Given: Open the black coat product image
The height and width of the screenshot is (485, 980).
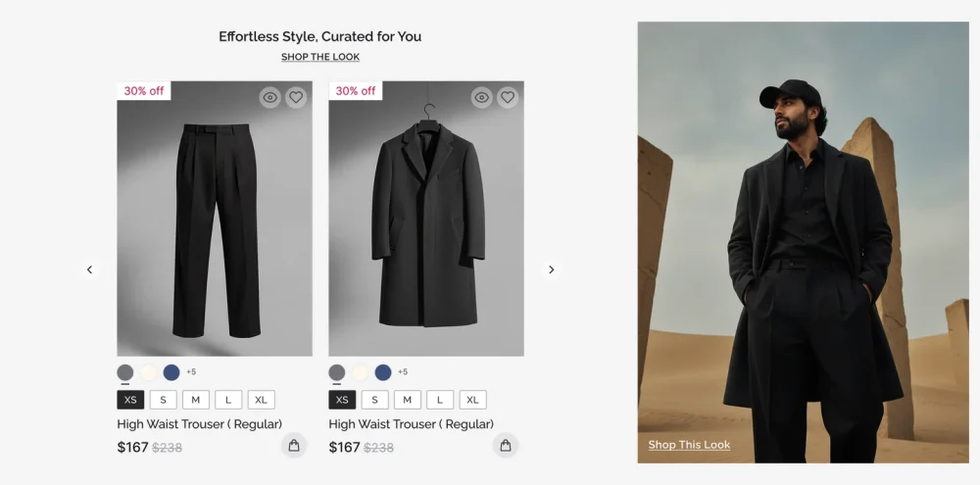Looking at the screenshot, I should (426, 220).
